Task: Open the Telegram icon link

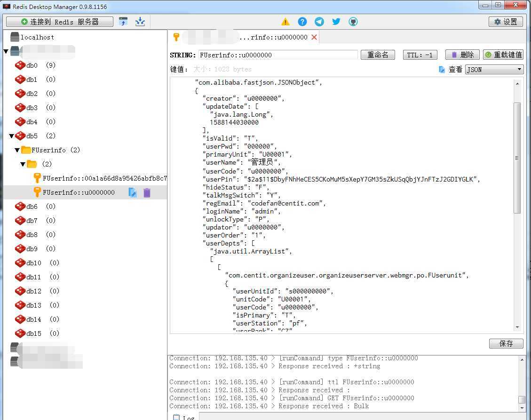Action: (319, 22)
